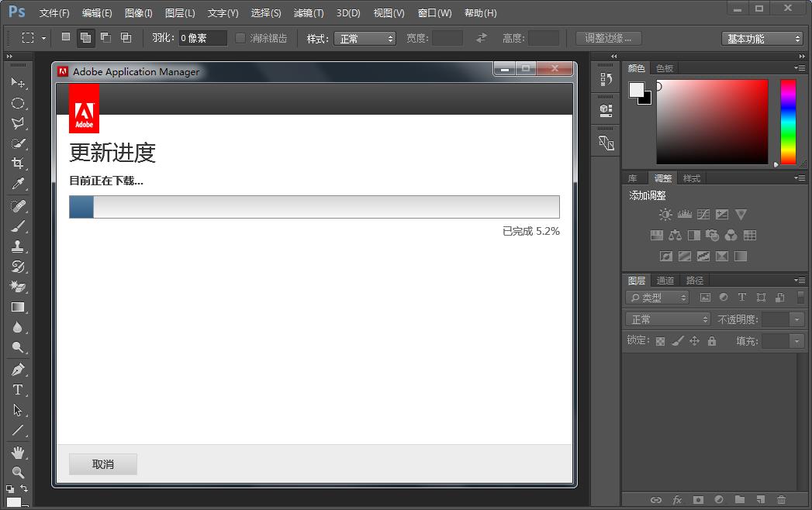This screenshot has width=812, height=510.
Task: Add a Color Balance adjustment
Action: click(x=675, y=236)
